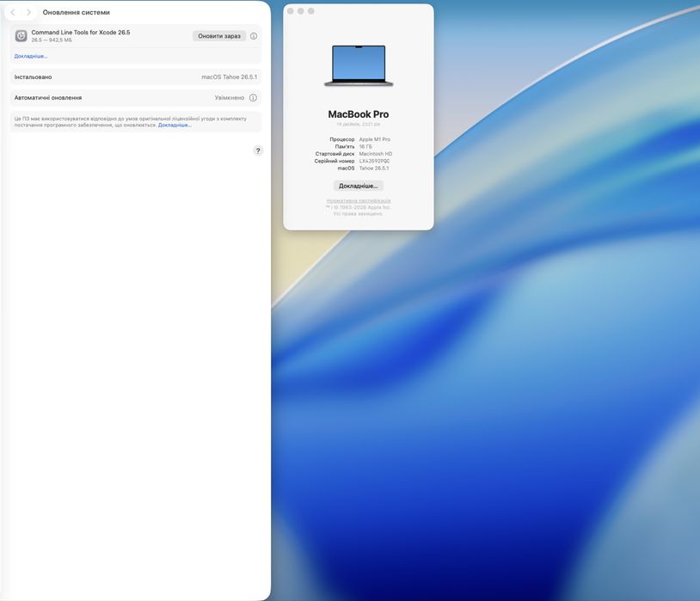Go back with the left chevron button
This screenshot has width=700, height=601.
pyautogui.click(x=13, y=13)
